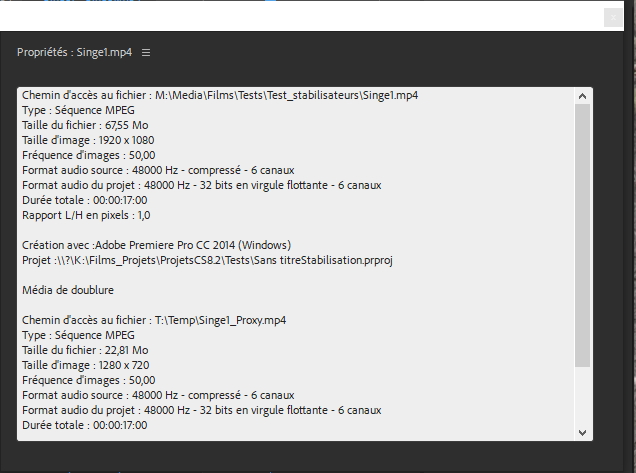The width and height of the screenshot is (636, 473).
Task: Close the properties dialog window
Action: 613,18
